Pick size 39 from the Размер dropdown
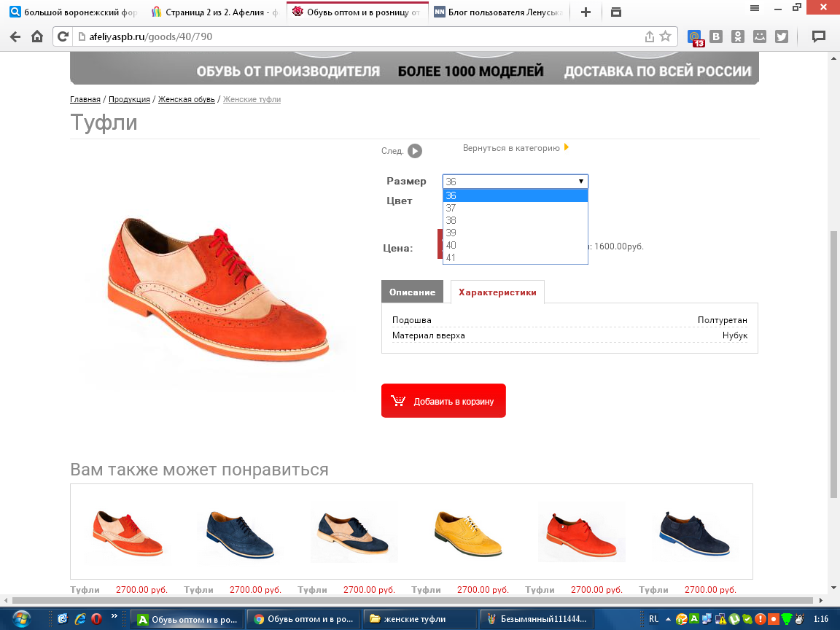Image resolution: width=840 pixels, height=630 pixels. pyautogui.click(x=451, y=233)
